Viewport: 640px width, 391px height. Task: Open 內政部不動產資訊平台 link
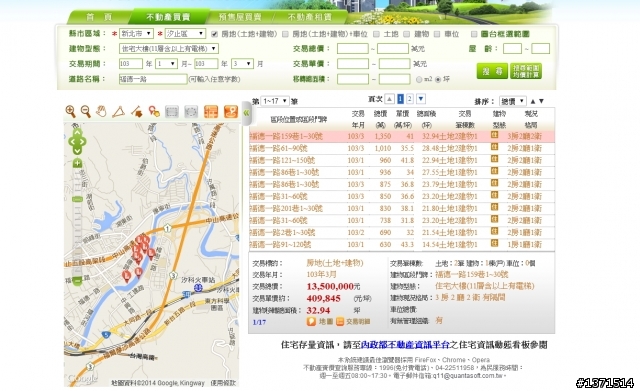405,345
